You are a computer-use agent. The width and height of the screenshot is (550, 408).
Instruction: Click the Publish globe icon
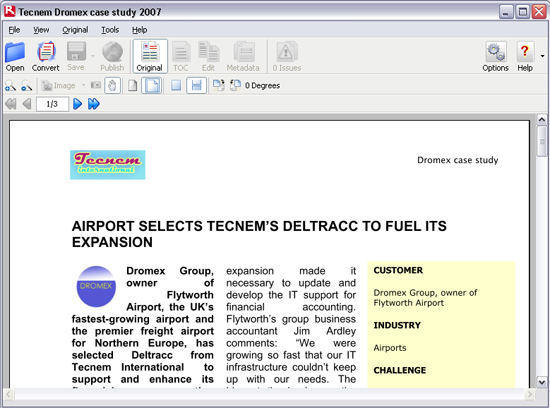(112, 56)
